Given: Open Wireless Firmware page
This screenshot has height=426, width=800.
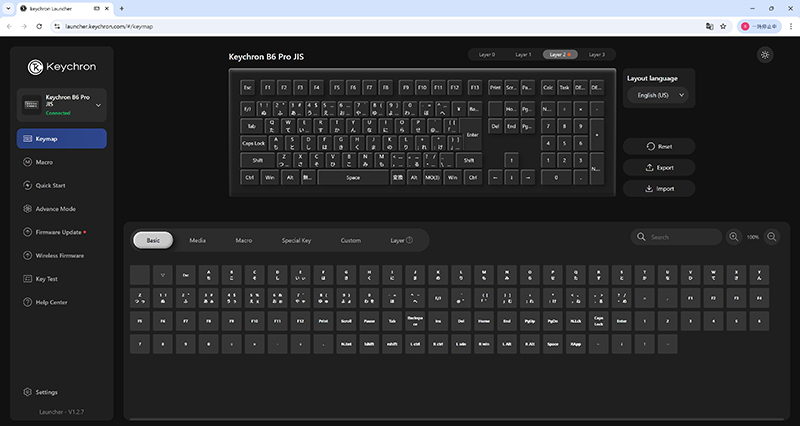Looking at the screenshot, I should point(62,256).
